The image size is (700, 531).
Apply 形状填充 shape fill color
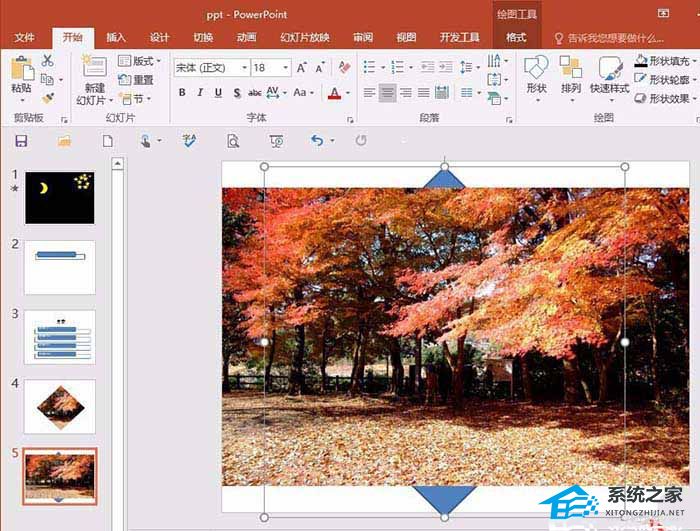(664, 61)
